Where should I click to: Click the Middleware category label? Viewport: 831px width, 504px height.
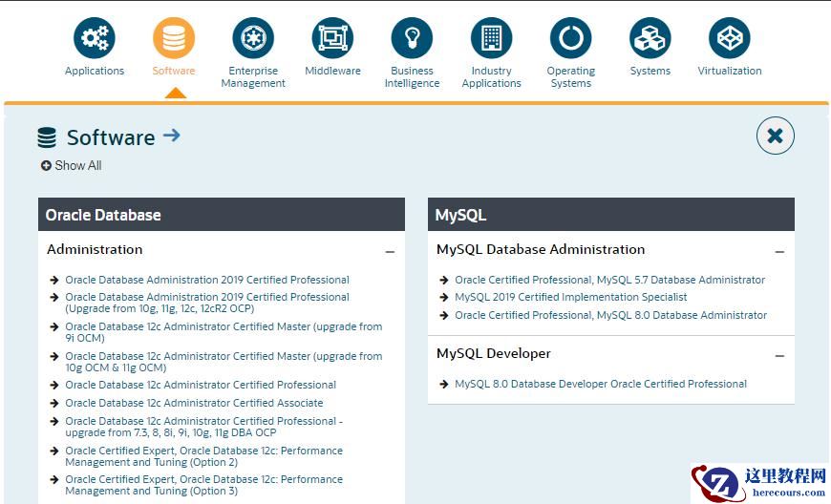tap(332, 71)
